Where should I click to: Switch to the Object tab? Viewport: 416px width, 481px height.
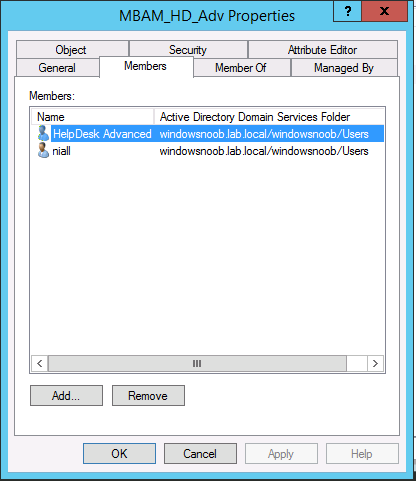71,50
